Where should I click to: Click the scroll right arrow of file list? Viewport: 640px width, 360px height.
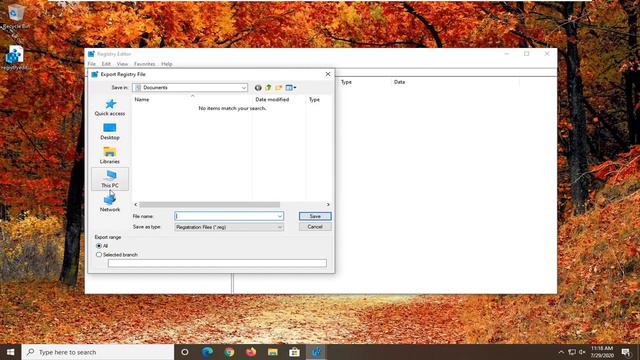pyautogui.click(x=328, y=204)
